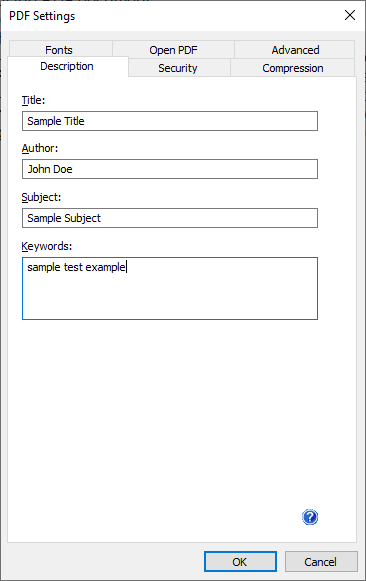The height and width of the screenshot is (581, 366).
Task: Place cursor in the Subject text box
Action: click(170, 218)
